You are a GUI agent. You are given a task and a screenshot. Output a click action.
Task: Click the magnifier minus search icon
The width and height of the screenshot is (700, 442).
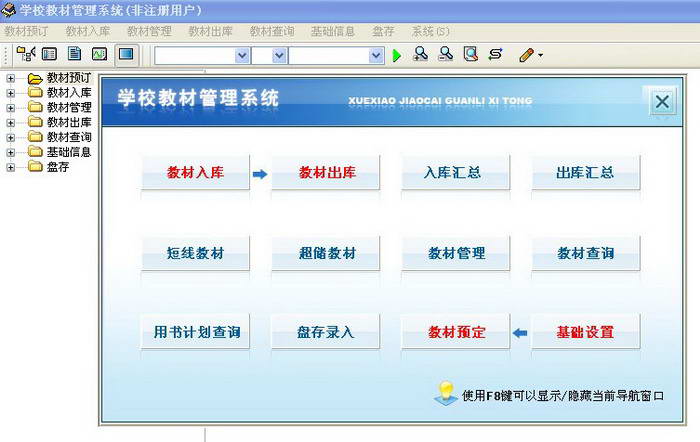(445, 54)
